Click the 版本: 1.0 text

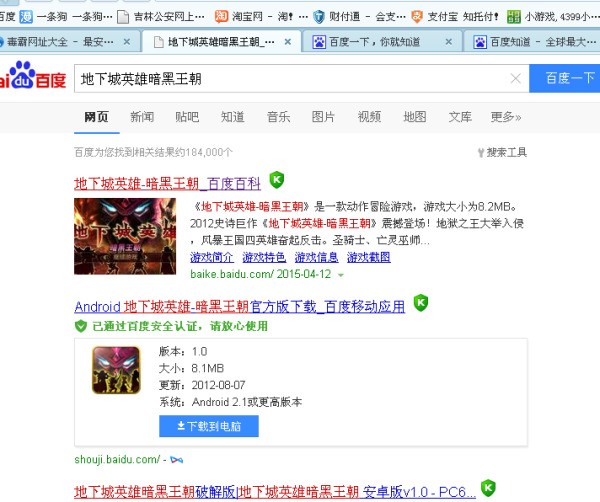click(183, 351)
